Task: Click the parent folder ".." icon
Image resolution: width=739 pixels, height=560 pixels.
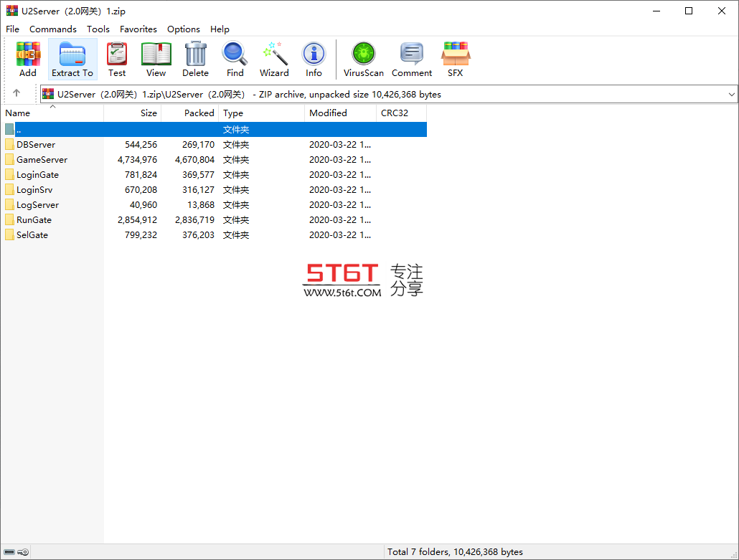Action: tap(9, 129)
